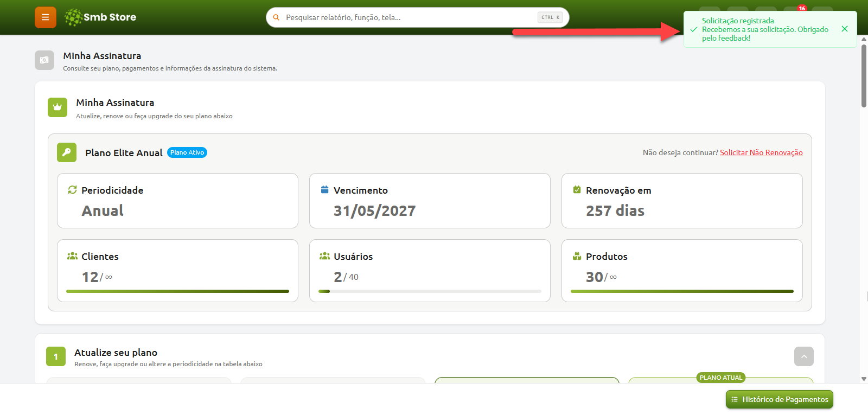This screenshot has width=868, height=415.
Task: Click the people icon beside Clientes
Action: pos(72,256)
